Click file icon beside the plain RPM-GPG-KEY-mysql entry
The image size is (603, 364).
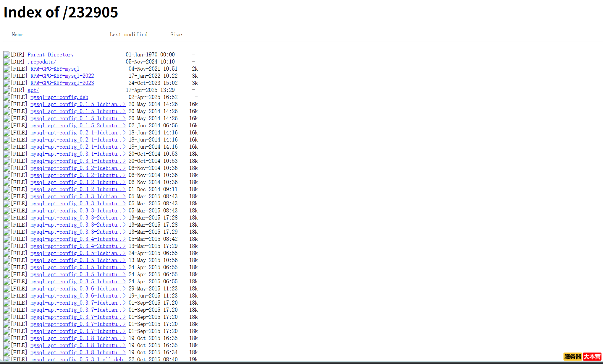[x=7, y=69]
